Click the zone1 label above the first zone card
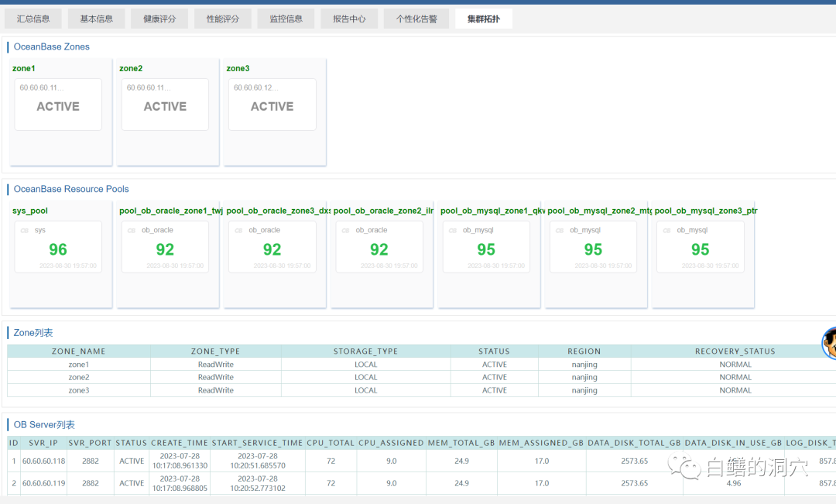The width and height of the screenshot is (836, 504). [23, 68]
